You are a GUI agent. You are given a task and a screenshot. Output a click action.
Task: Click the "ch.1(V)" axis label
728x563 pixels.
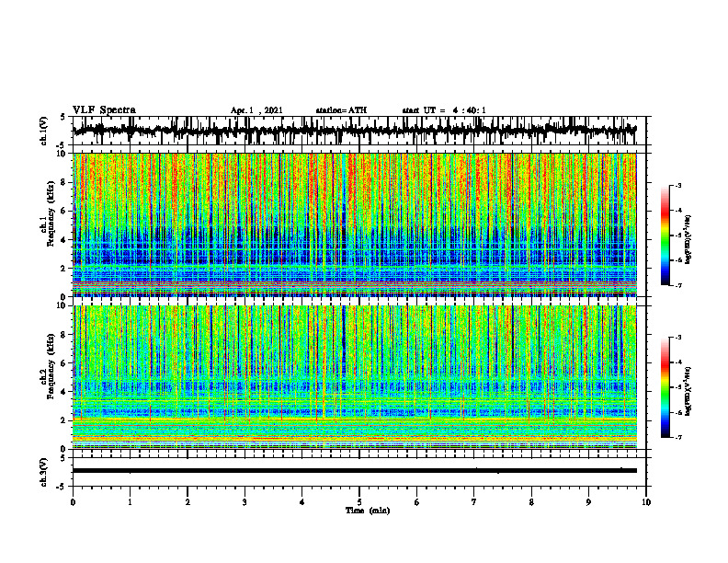tap(44, 131)
